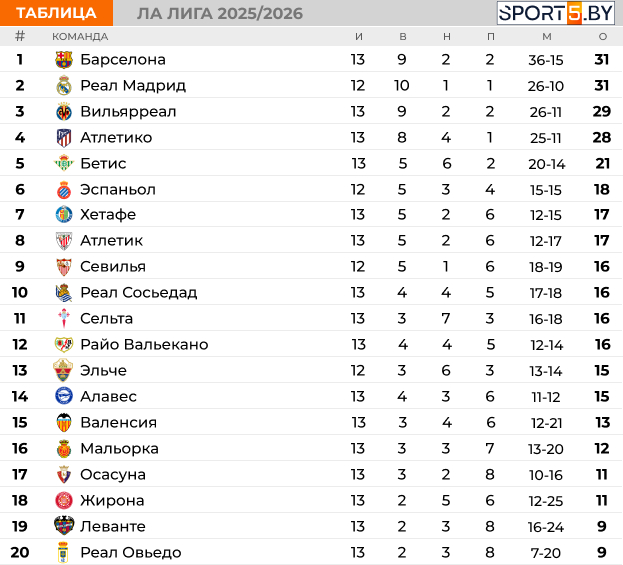Click the Barcelona club crest icon
Screen dimensions: 623x565
tap(64, 59)
